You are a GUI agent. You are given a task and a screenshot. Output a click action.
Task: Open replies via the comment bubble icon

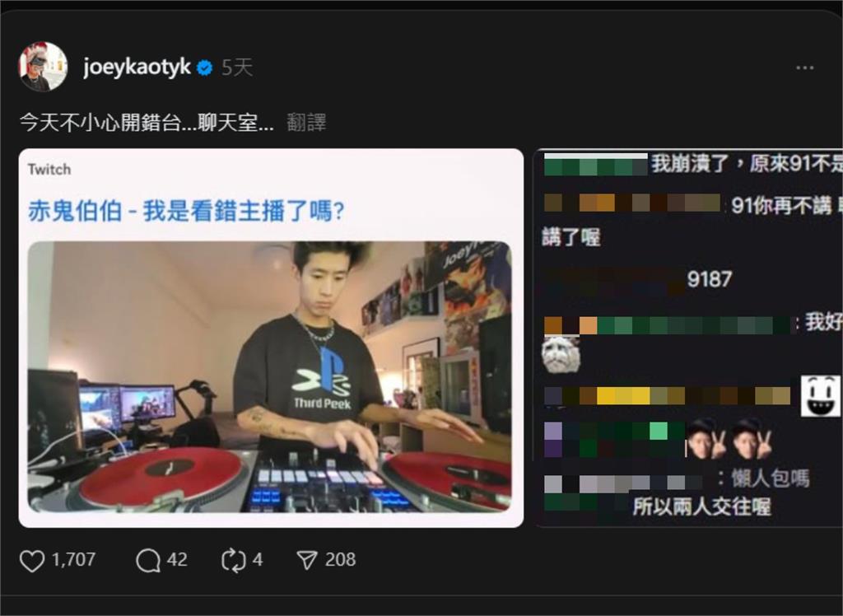pyautogui.click(x=148, y=561)
